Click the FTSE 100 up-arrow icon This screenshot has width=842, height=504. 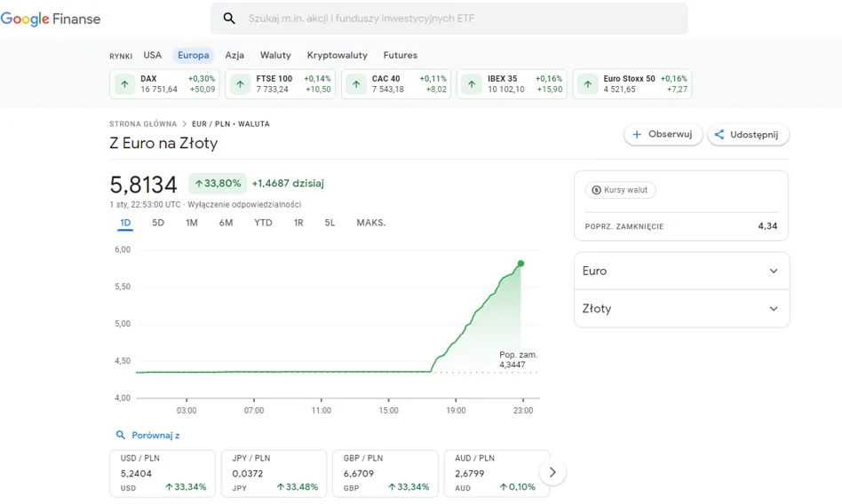tap(240, 84)
